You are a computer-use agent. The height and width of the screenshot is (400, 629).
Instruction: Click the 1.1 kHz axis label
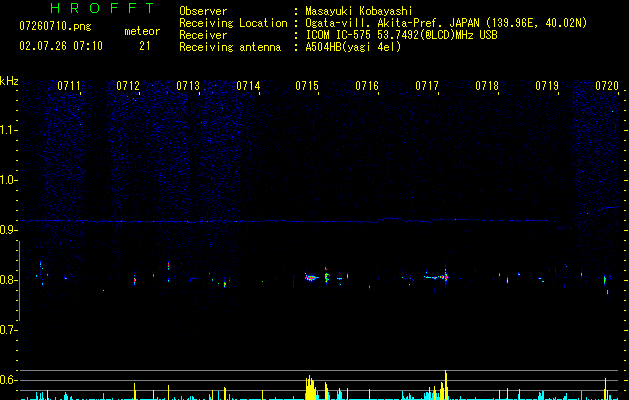pyautogui.click(x=9, y=130)
